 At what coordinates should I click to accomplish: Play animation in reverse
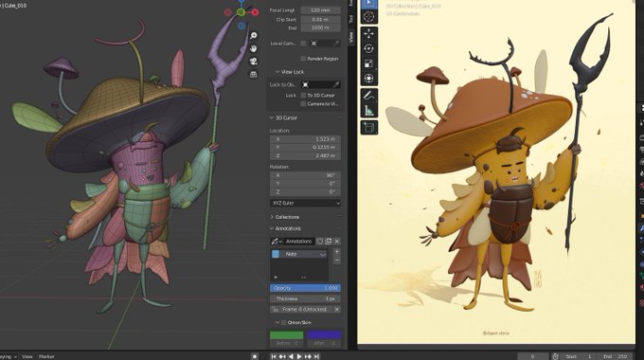(x=291, y=356)
